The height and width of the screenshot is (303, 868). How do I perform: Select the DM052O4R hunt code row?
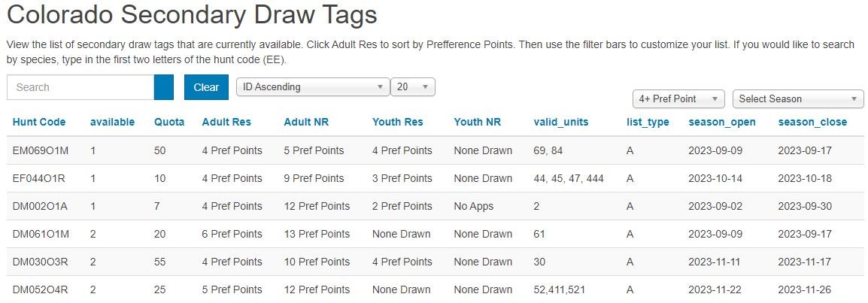[x=434, y=289]
